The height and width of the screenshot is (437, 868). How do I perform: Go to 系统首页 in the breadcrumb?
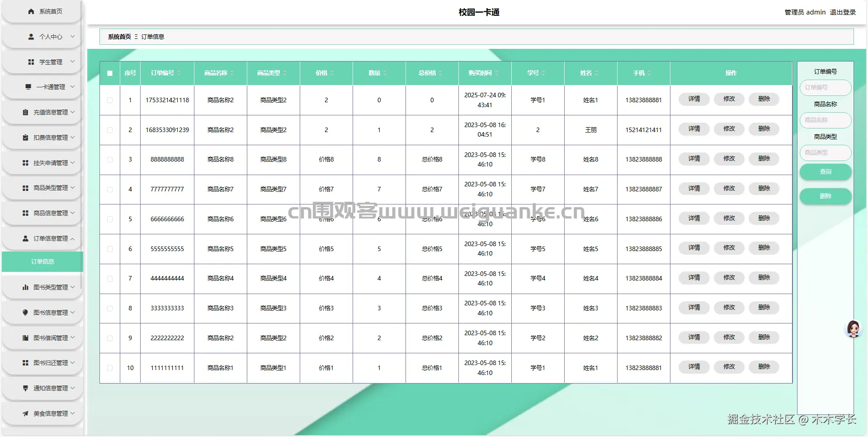119,37
